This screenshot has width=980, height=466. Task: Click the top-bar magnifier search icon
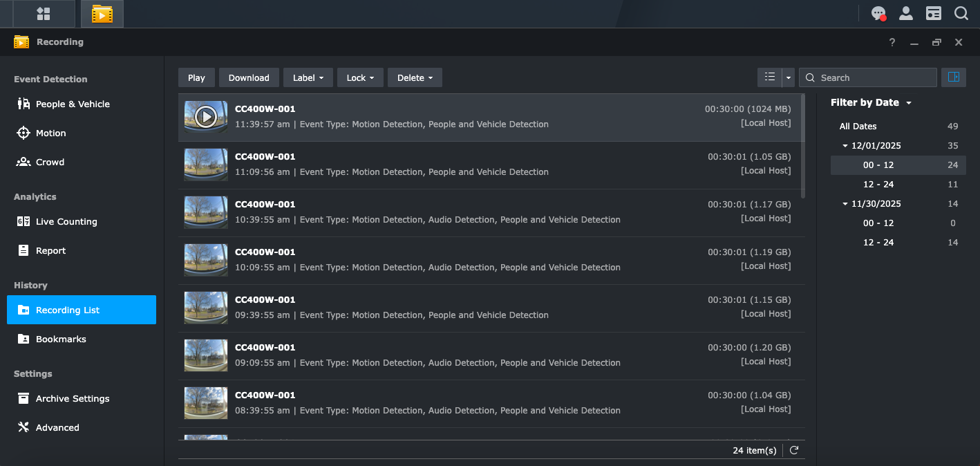[x=961, y=14]
